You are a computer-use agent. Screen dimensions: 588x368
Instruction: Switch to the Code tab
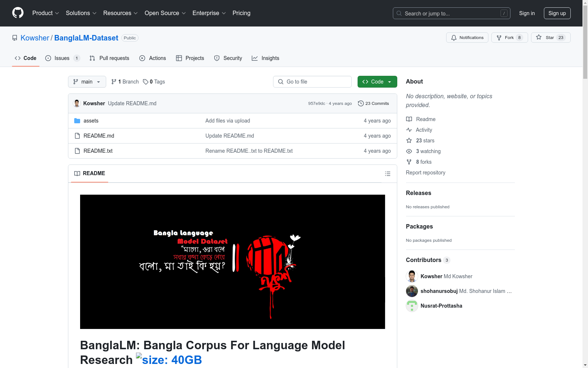click(26, 58)
